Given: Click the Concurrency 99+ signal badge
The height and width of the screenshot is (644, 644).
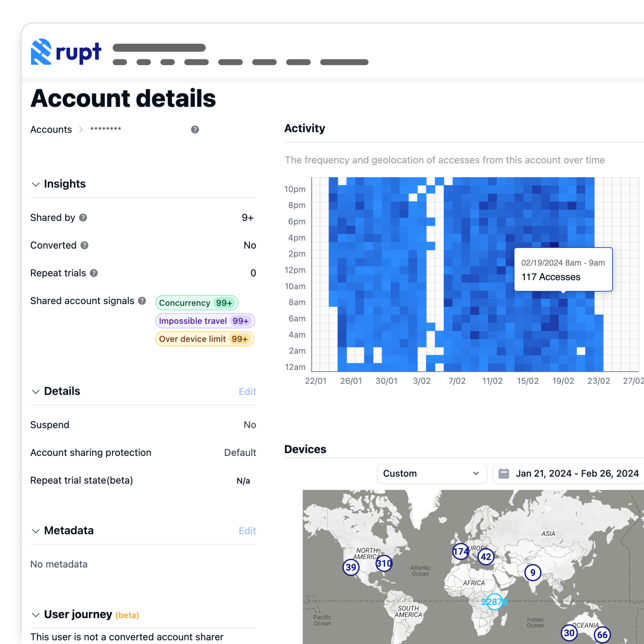Looking at the screenshot, I should [197, 303].
